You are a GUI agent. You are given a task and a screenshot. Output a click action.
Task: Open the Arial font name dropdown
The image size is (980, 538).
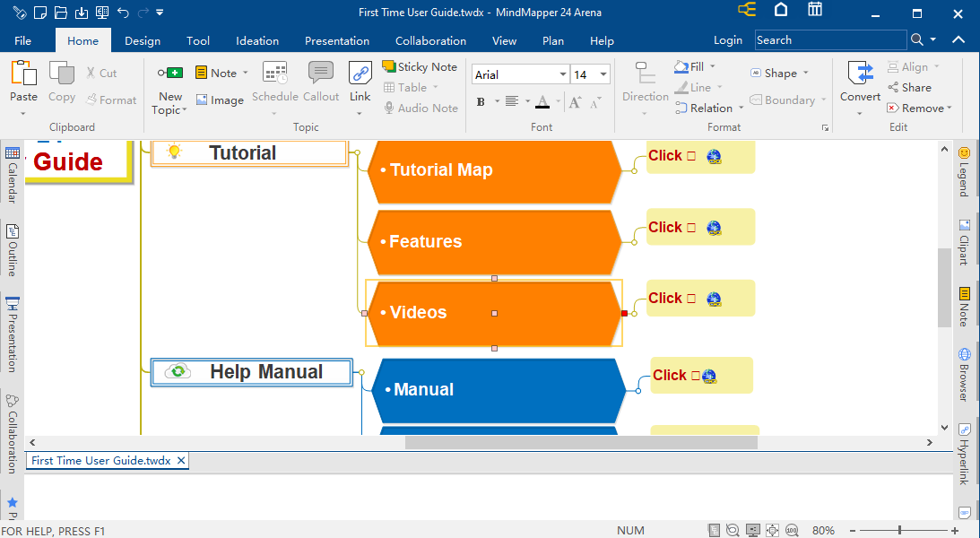point(562,75)
